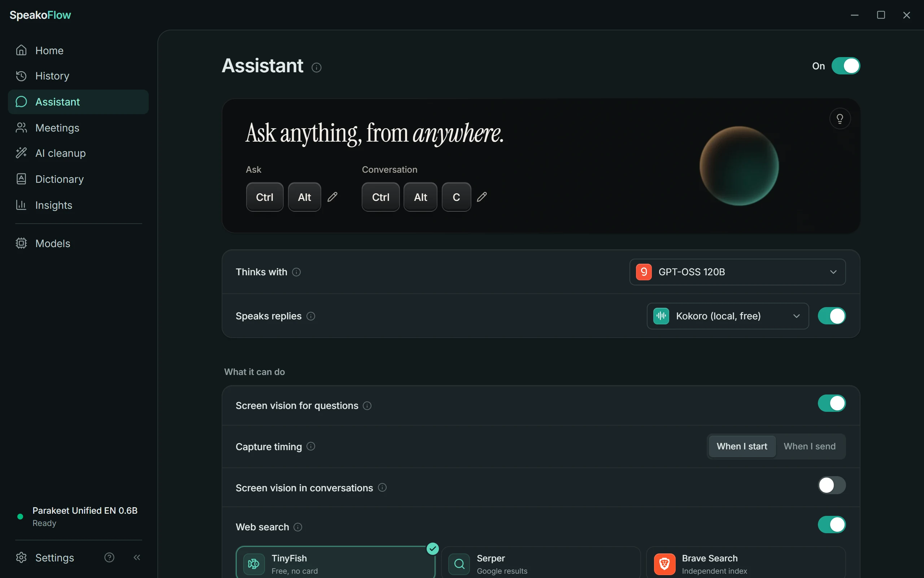Screen dimensions: 924x578
Task: Click the SpeakoFlow logo
Action: 40,15
